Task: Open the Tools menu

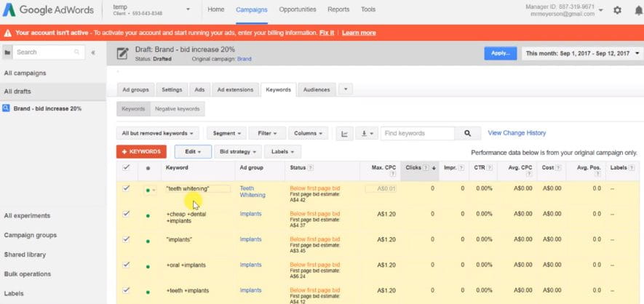Action: 368,9
